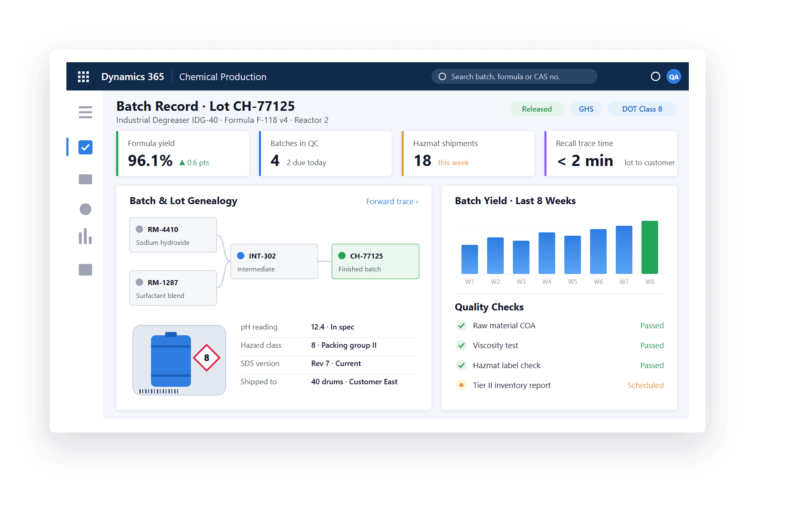The height and width of the screenshot is (532, 805).
Task: Click the CH-77125 green status dot
Action: [x=342, y=256]
